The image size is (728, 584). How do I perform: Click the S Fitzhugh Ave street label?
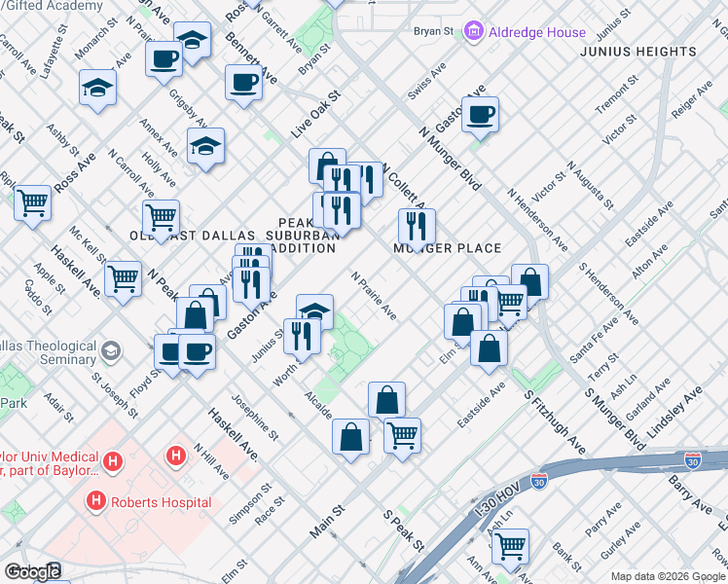555,422
